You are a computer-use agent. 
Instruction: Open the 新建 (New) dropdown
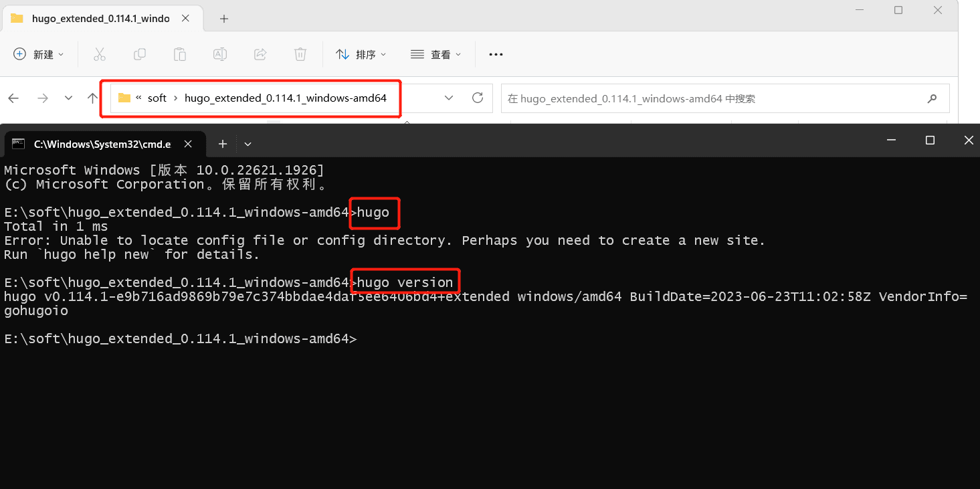pos(39,54)
